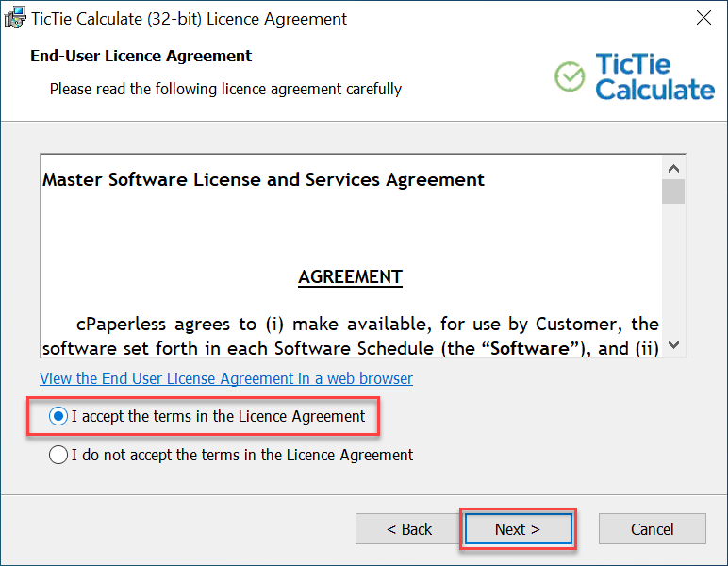
Task: Click the underlined AGREEMENT heading
Action: coord(350,277)
